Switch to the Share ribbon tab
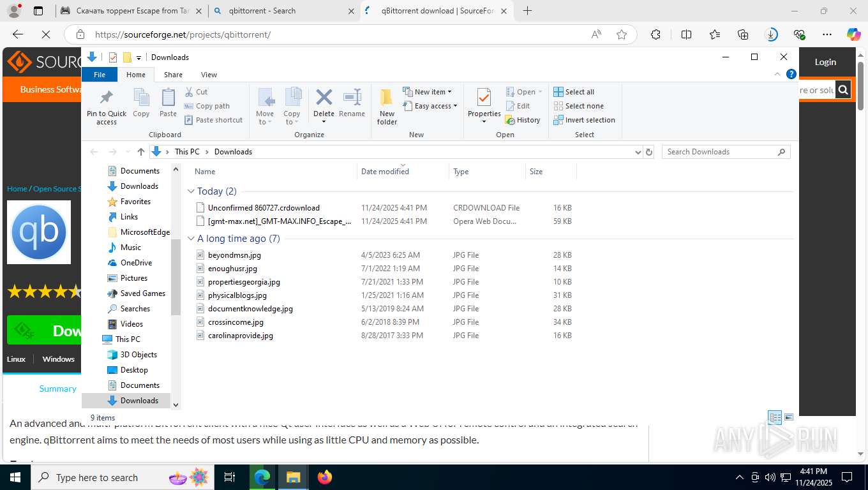The image size is (868, 490). coord(173,75)
